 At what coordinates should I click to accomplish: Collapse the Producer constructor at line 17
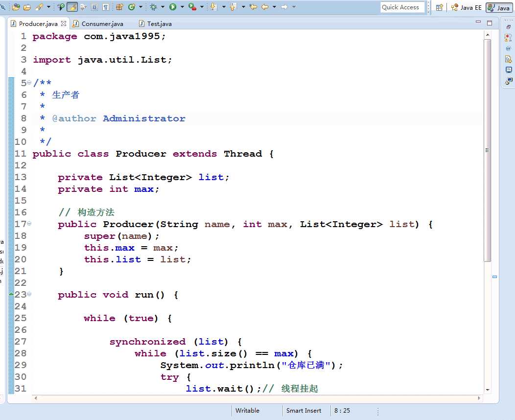(29, 223)
